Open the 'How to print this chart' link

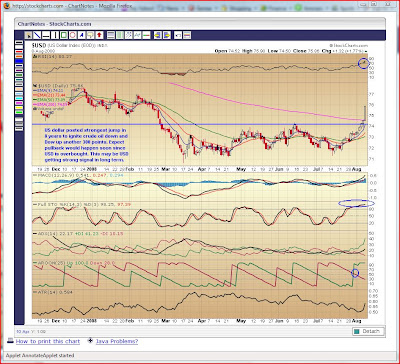click(48, 341)
